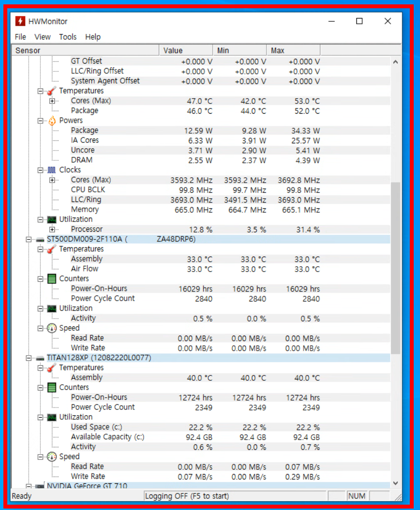Click the 12724 hrs Value cell

click(195, 397)
